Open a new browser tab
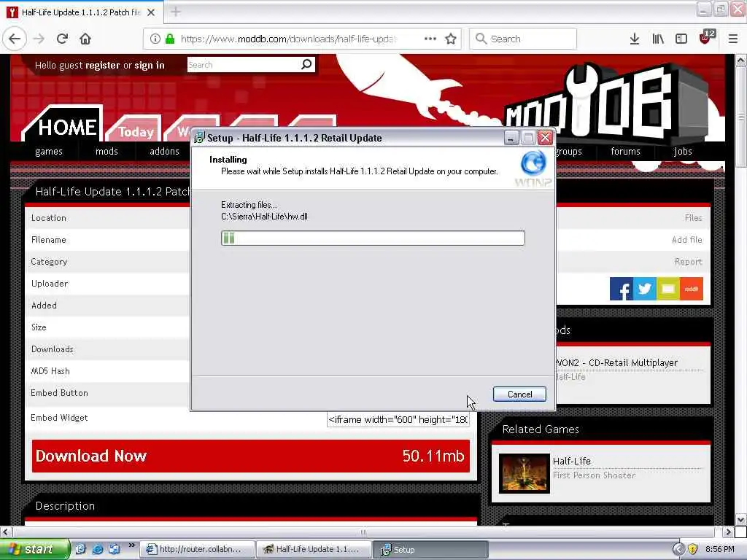Image resolution: width=747 pixels, height=560 pixels. click(x=176, y=12)
